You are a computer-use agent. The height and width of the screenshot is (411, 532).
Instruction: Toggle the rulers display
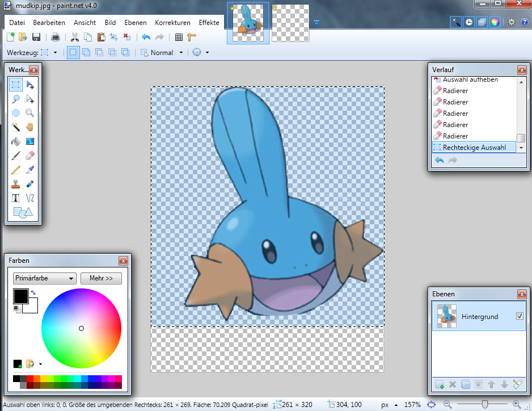192,37
